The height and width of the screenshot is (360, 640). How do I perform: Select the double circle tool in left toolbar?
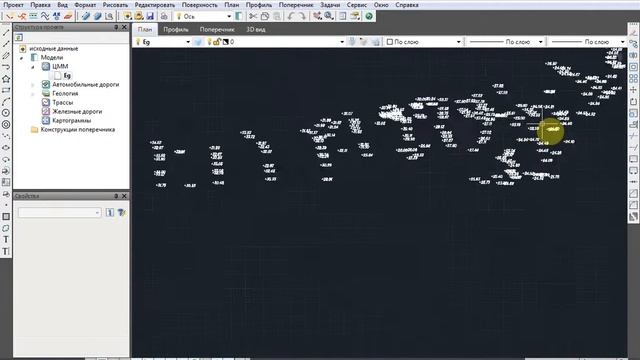pyautogui.click(x=6, y=124)
